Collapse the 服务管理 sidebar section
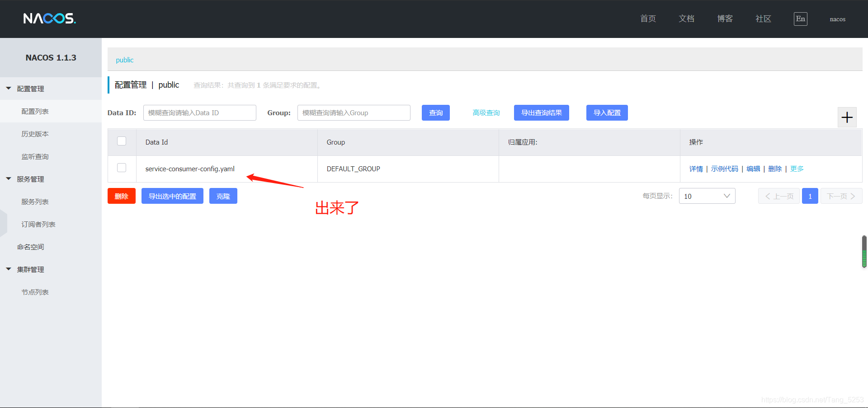 (9, 179)
